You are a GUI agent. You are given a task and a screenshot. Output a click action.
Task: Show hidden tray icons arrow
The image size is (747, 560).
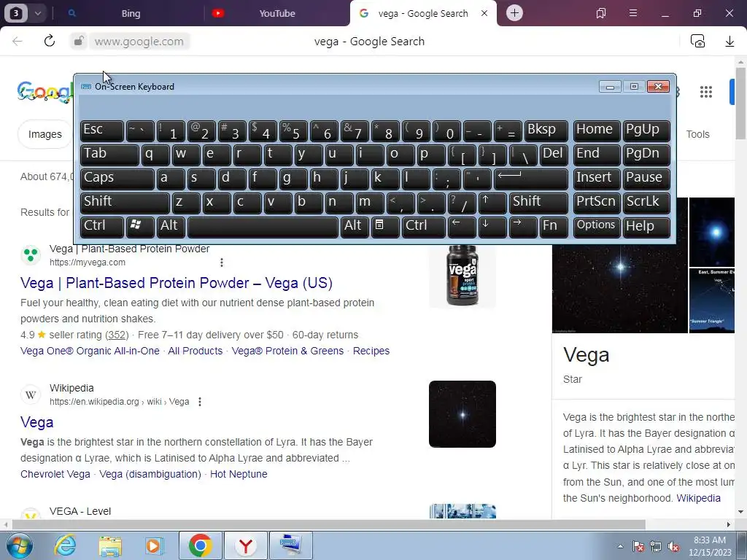[x=620, y=546]
